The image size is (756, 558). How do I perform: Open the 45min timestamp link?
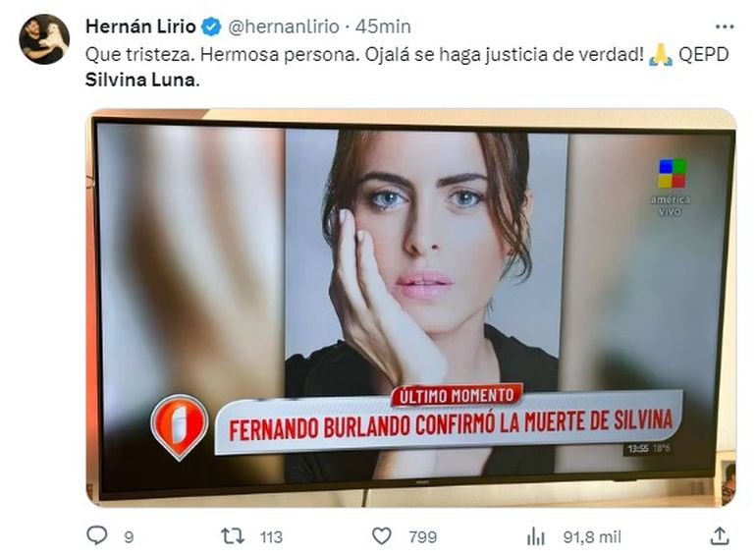(383, 27)
